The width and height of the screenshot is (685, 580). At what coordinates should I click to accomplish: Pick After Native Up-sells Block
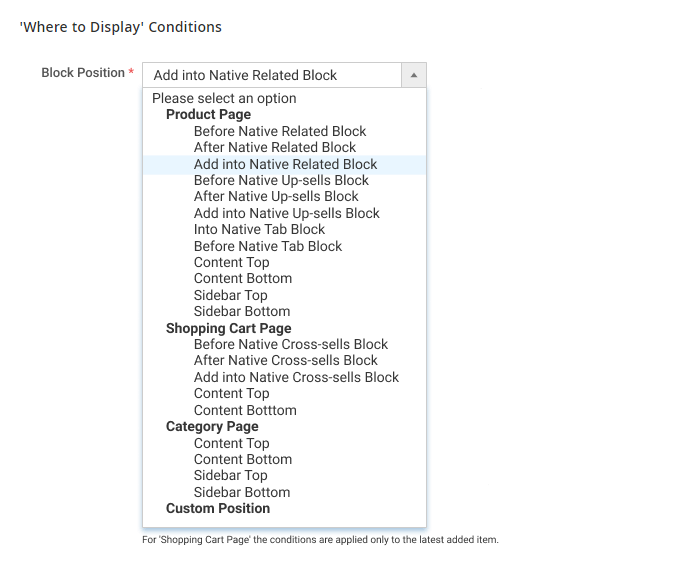(284, 197)
